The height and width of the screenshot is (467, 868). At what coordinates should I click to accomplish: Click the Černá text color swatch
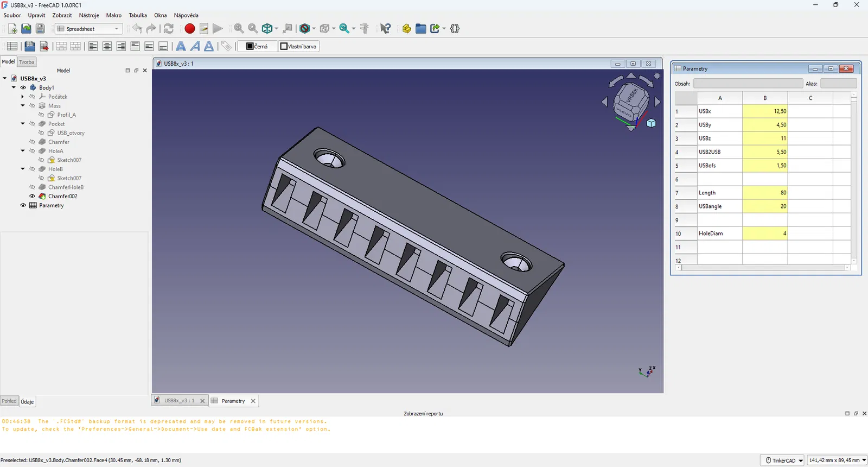tap(257, 46)
